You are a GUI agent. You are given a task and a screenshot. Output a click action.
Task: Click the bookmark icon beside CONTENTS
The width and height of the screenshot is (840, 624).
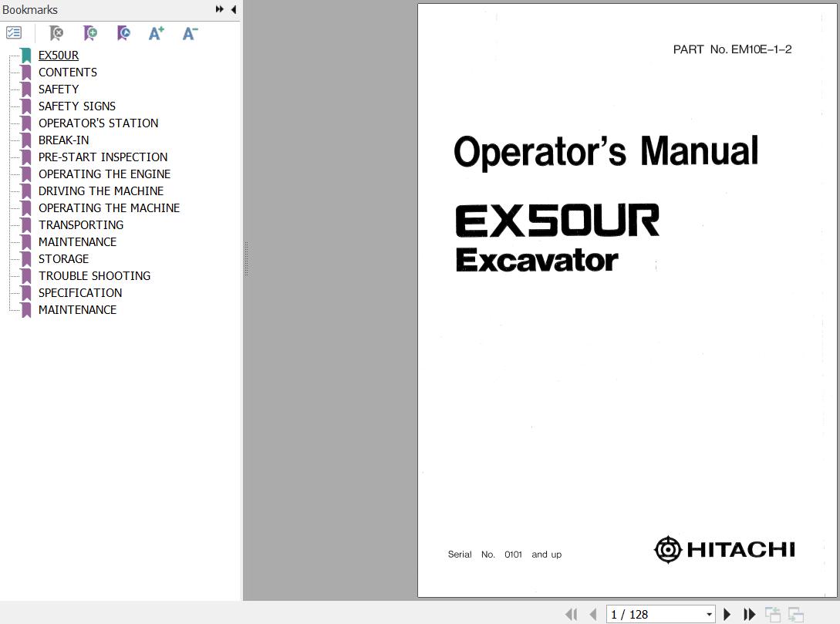pos(26,73)
